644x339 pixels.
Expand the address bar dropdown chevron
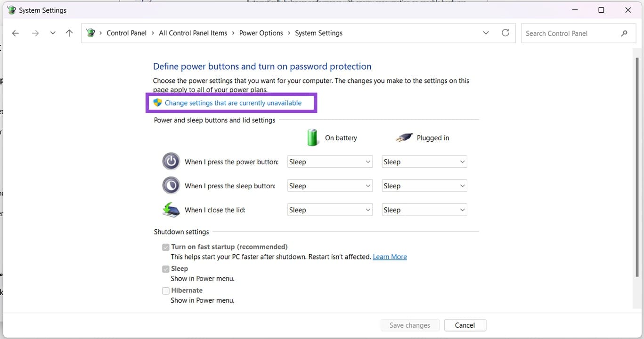click(486, 33)
